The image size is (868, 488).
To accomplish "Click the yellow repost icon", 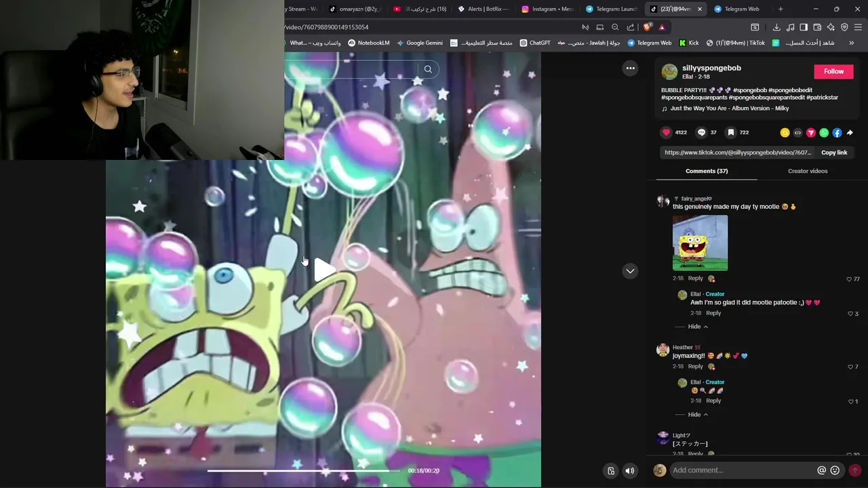I will pos(785,133).
